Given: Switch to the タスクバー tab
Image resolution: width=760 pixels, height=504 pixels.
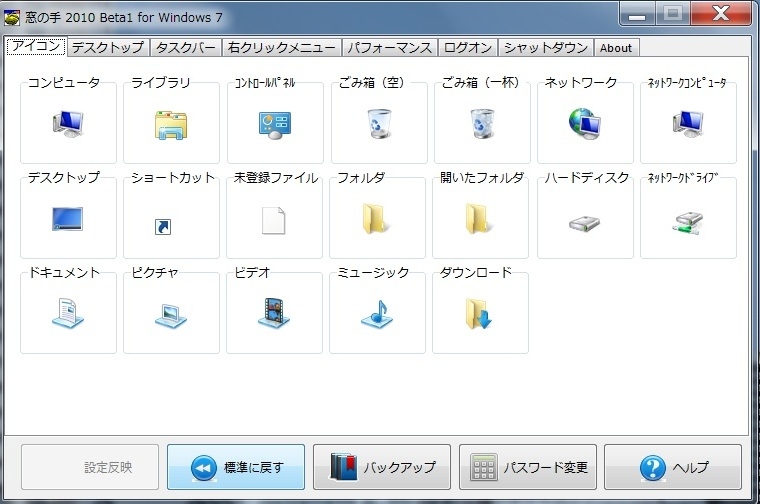Looking at the screenshot, I should pos(186,48).
